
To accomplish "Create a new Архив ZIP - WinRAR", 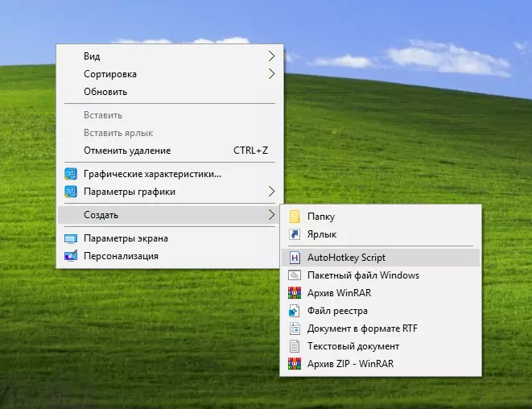I will [x=381, y=364].
